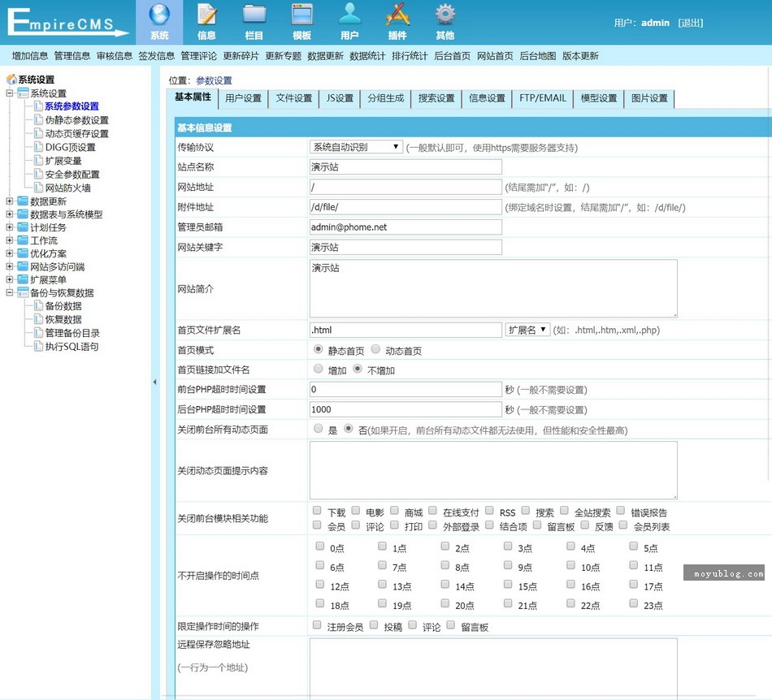Switch to the 搜索设置 tab
The width and height of the screenshot is (772, 700).
point(436,98)
